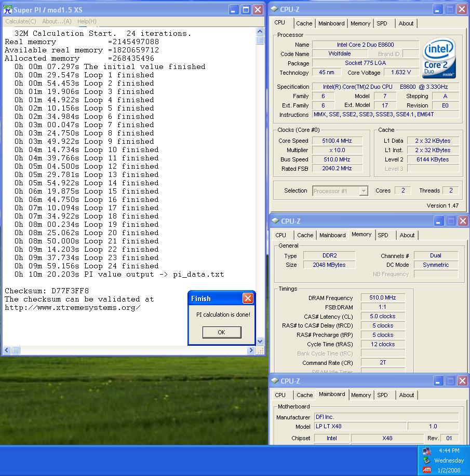The image size is (470, 476).
Task: Click the Super PI horizontal scrollbar thumb
Action: tap(16, 350)
